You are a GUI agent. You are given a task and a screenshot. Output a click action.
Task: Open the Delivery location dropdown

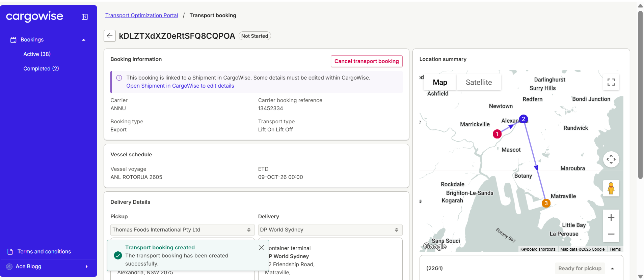point(330,230)
